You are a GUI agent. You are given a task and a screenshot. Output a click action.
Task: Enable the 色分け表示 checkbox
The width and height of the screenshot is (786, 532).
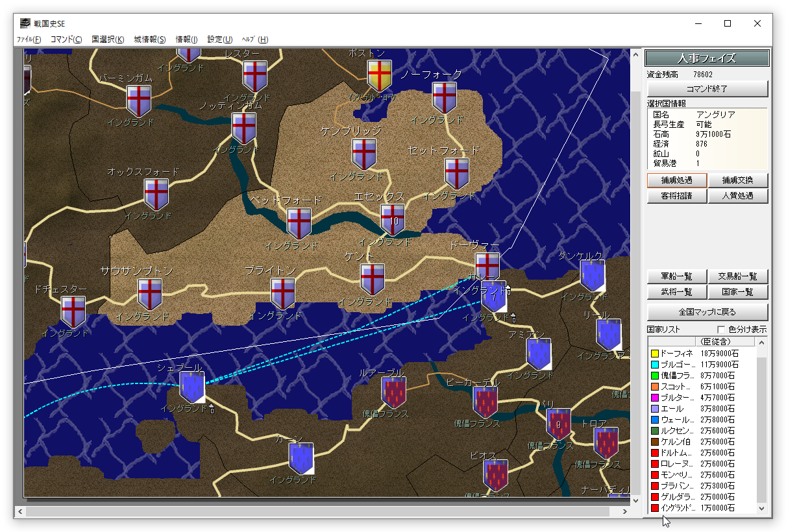(x=721, y=330)
